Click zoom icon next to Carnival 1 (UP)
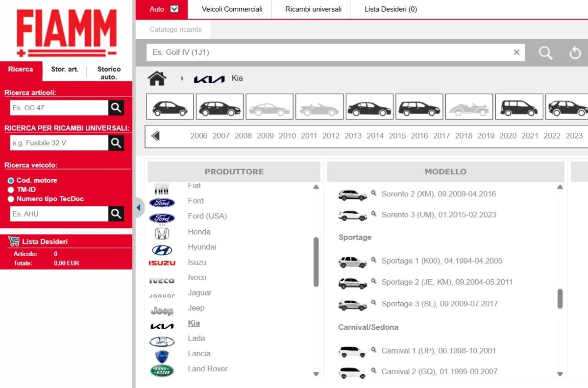Image resolution: width=588 pixels, height=388 pixels. 373,350
